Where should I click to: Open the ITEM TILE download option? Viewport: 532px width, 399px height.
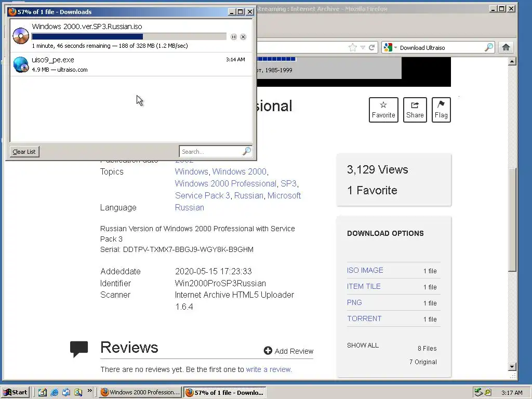point(364,286)
